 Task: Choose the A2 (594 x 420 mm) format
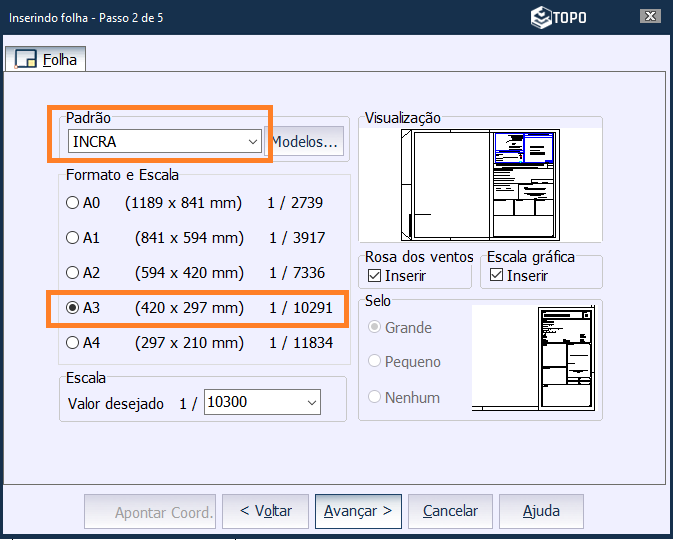[72, 273]
